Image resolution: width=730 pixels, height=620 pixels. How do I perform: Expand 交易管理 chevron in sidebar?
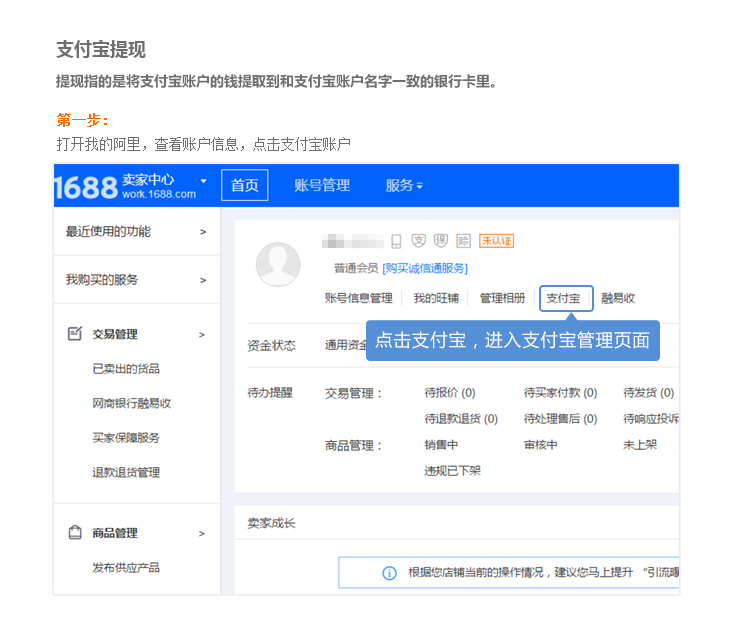[x=202, y=335]
